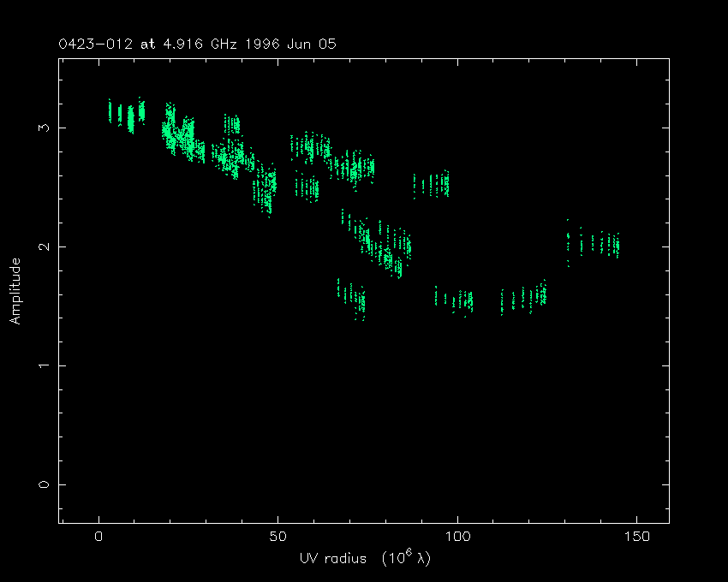Select the 'Amplitude' y-axis label
This screenshot has width=728, height=582.
tap(15, 290)
